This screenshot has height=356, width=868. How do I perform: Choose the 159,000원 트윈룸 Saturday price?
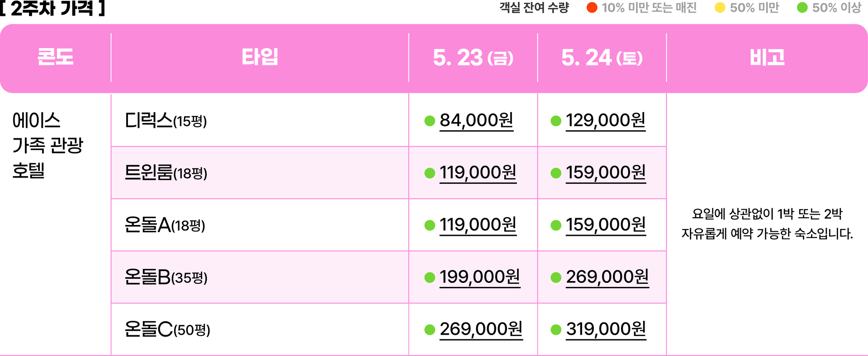click(606, 173)
